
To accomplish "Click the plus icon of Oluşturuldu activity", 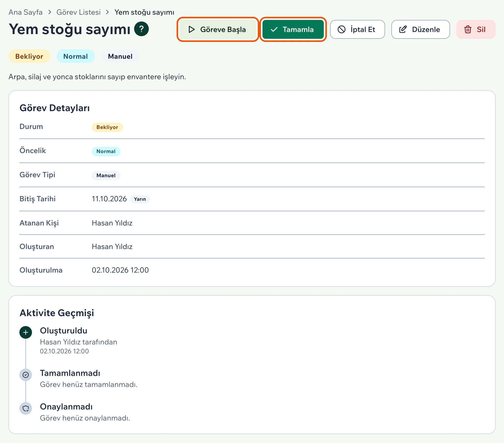I will tap(26, 332).
